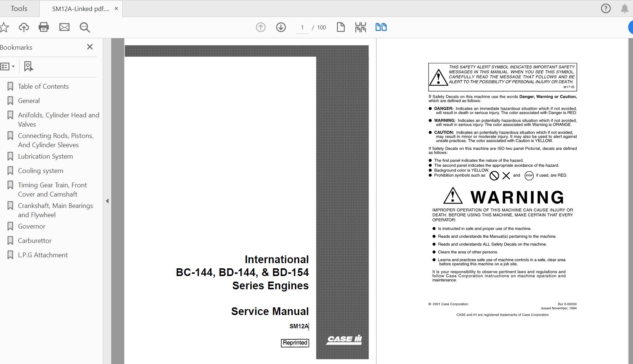Click bookmark icon beside Table of Contents

[x=10, y=86]
